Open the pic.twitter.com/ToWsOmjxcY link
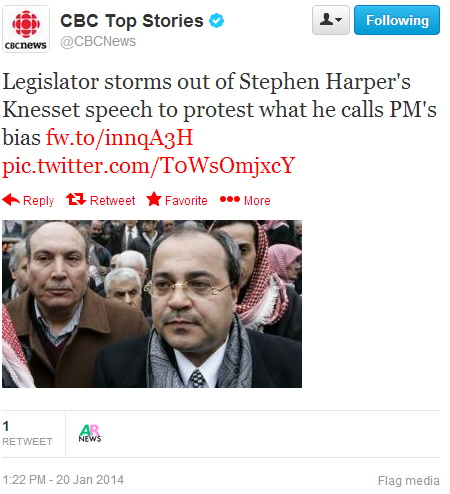The height and width of the screenshot is (494, 450). [149, 165]
